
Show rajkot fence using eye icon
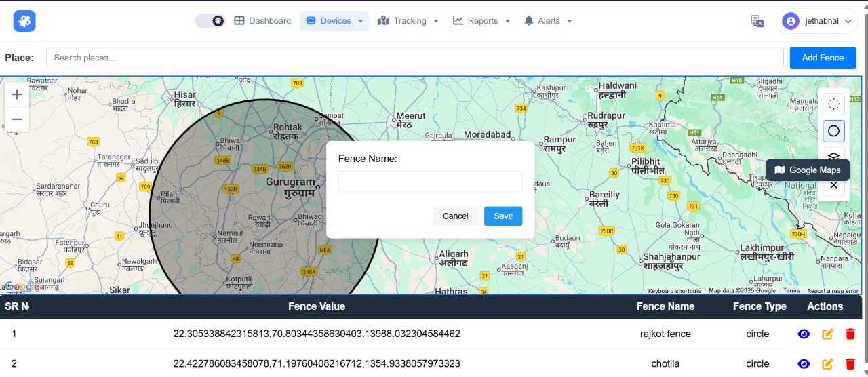click(x=804, y=334)
